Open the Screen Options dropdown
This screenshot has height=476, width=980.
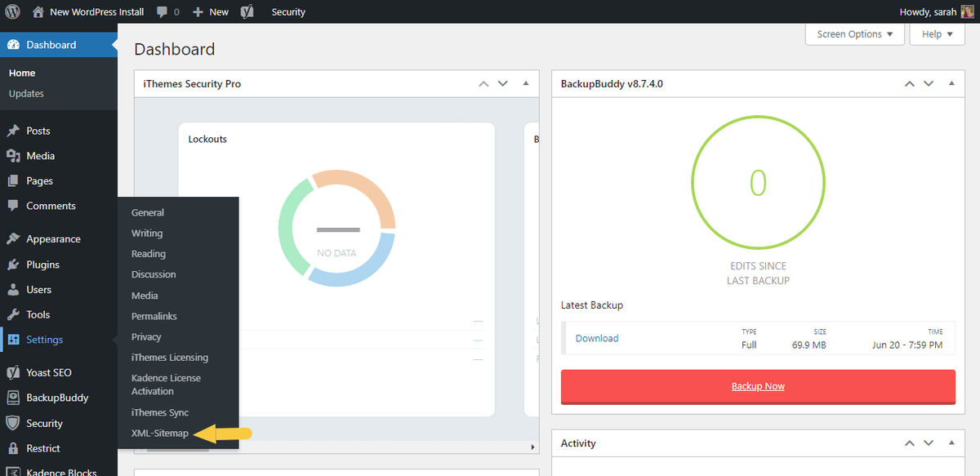point(855,34)
